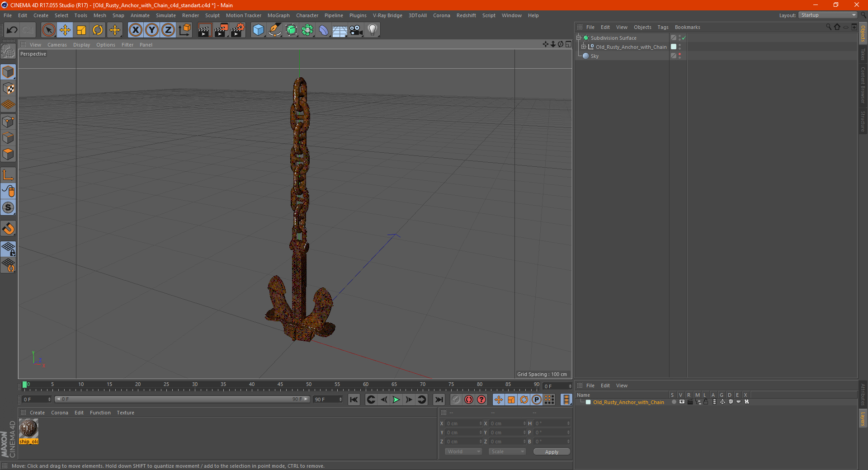Toggle Autokeying button
868x470 pixels.
(x=469, y=399)
